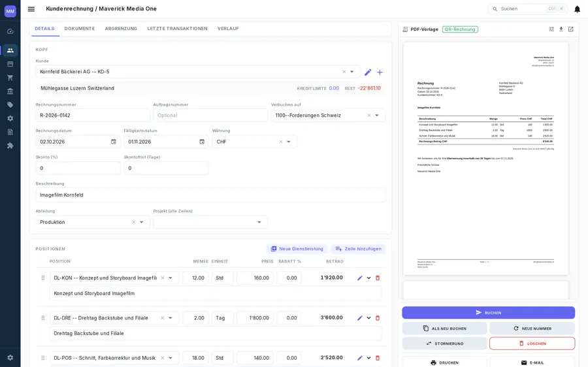This screenshot has width=588, height=367.
Task: Edit the customer with pencil icon
Action: coord(368,72)
